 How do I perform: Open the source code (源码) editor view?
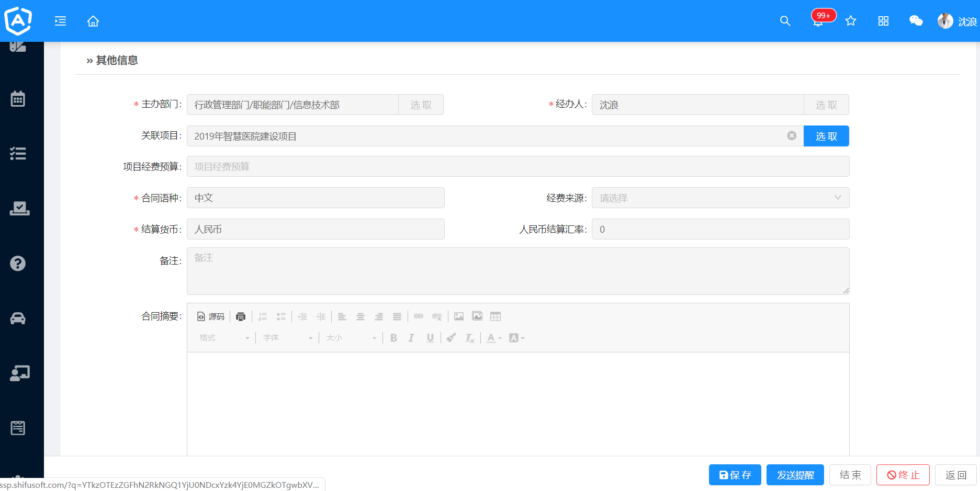[211, 316]
